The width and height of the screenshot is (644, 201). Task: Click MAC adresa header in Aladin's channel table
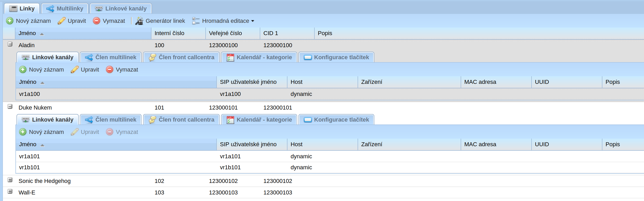click(496, 82)
